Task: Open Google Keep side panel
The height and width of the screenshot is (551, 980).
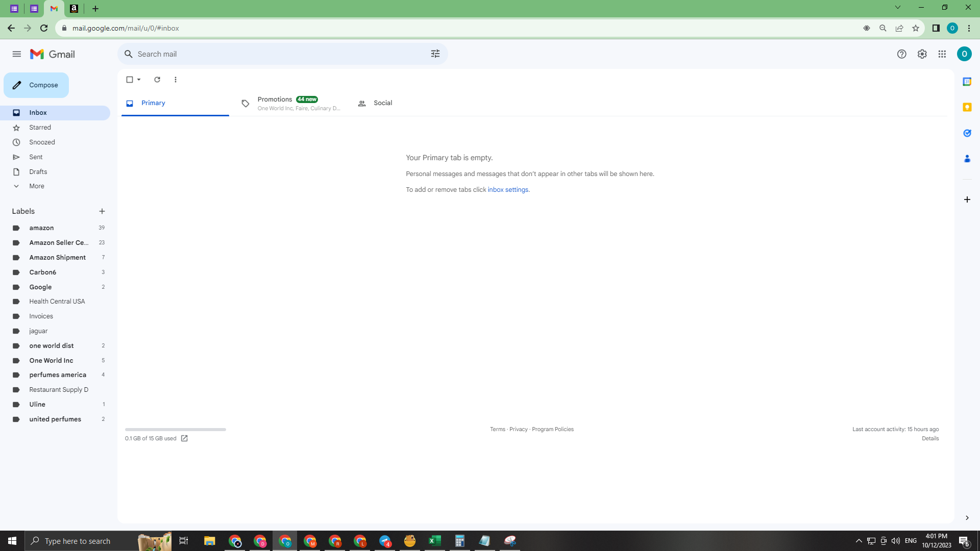Action: (x=967, y=107)
